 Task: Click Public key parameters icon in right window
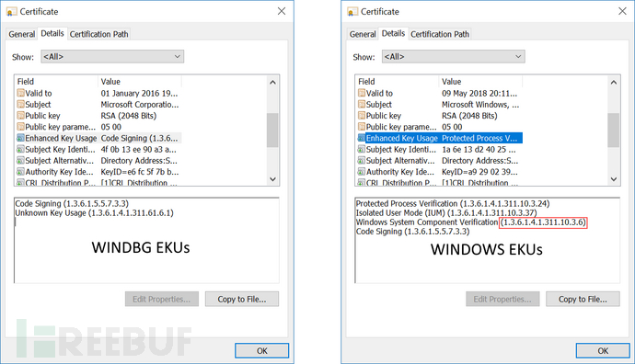[362, 127]
